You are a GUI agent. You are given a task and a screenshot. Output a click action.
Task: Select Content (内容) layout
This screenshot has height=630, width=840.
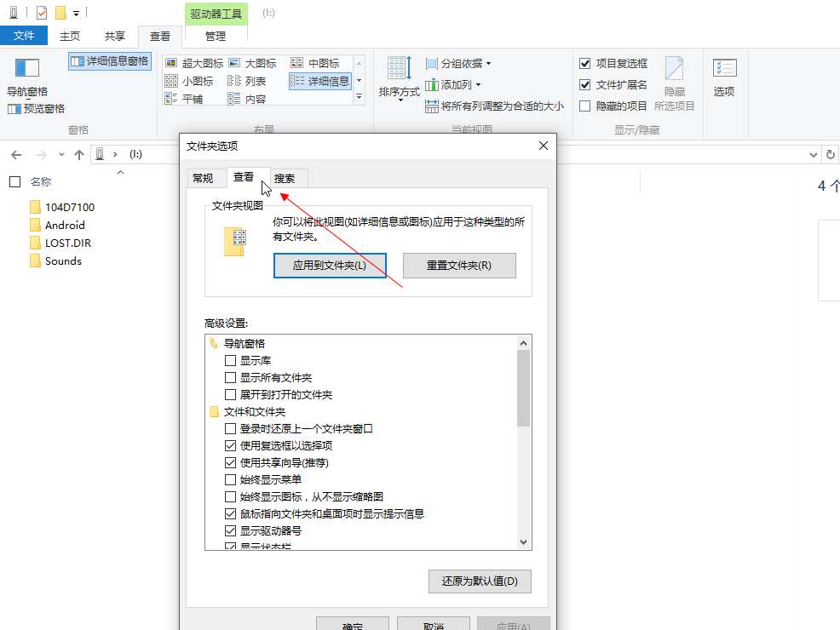point(246,99)
